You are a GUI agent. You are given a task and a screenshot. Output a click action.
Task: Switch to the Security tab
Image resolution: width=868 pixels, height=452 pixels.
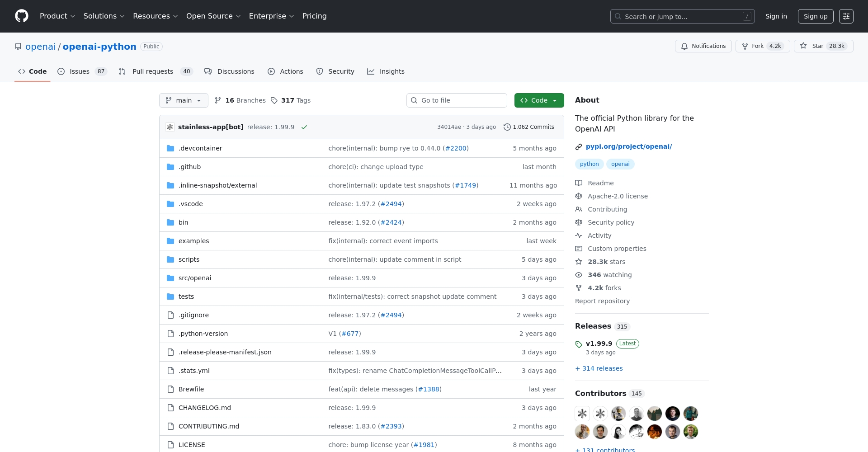[x=335, y=71]
